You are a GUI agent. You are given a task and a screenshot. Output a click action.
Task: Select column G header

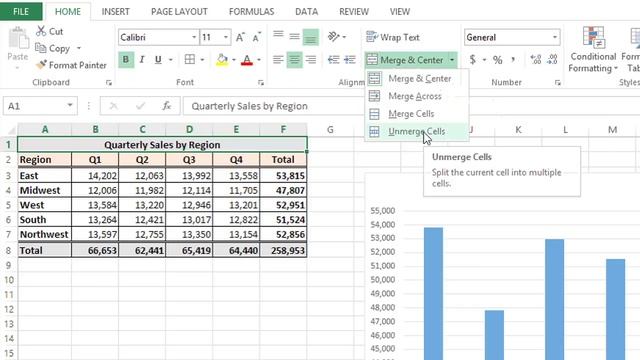point(330,130)
